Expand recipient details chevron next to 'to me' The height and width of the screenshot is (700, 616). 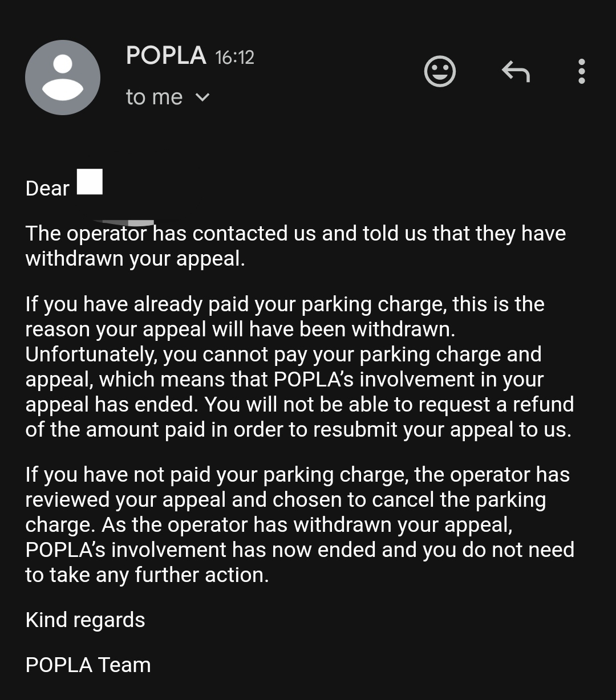pyautogui.click(x=202, y=97)
